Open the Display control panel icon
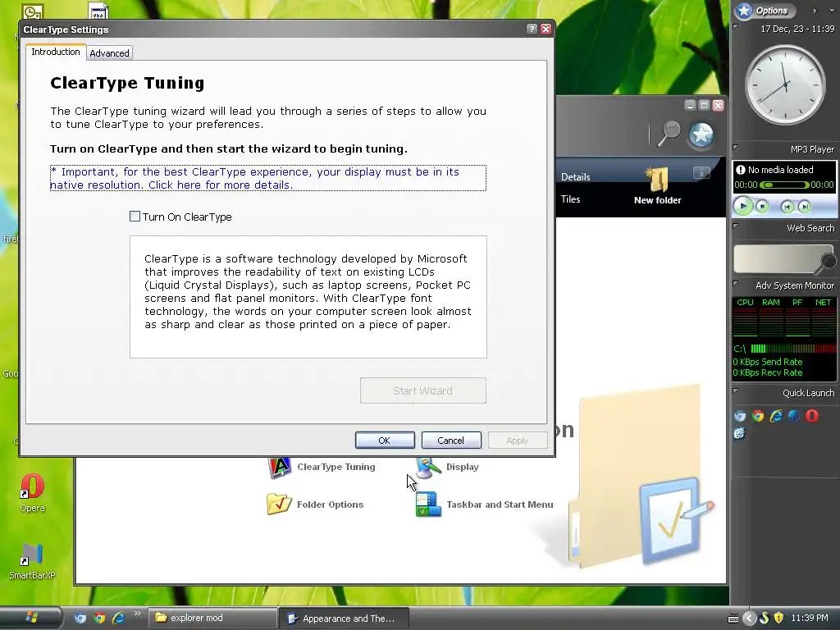840x630 pixels. point(428,468)
